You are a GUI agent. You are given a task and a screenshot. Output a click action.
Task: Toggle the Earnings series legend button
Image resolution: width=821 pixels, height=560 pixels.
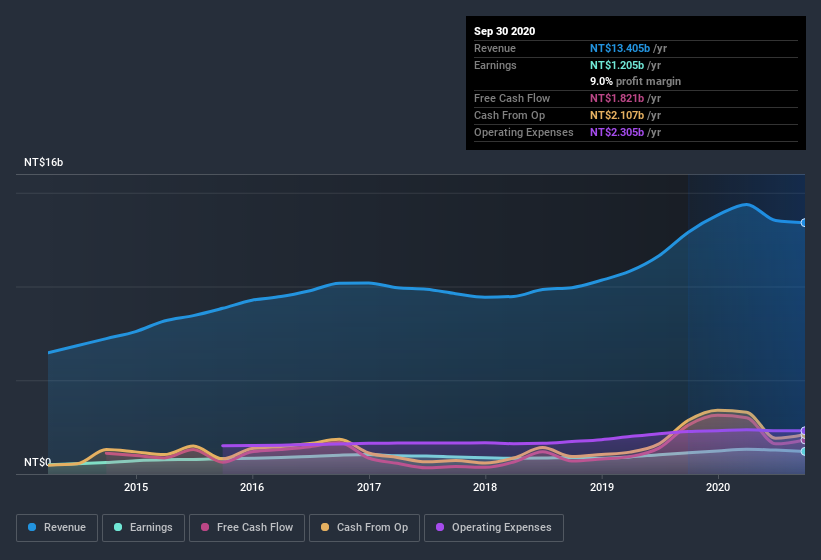click(143, 528)
